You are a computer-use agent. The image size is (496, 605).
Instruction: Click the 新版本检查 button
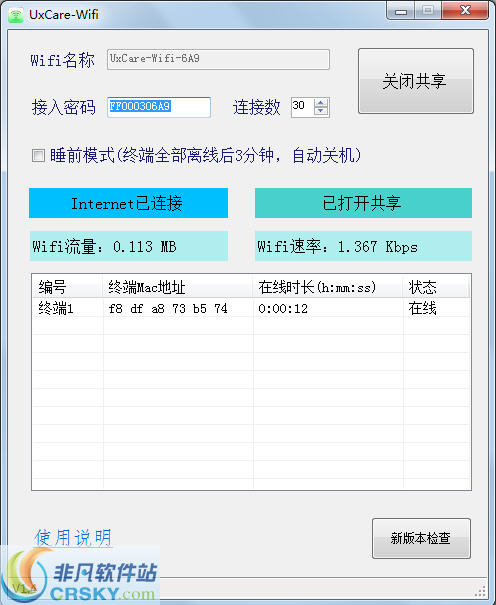click(421, 538)
